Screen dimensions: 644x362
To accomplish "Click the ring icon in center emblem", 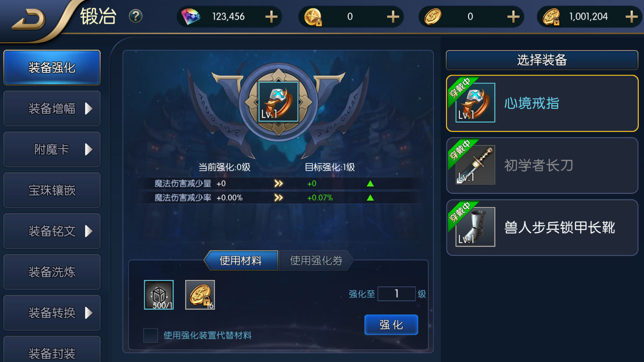I will (x=278, y=102).
